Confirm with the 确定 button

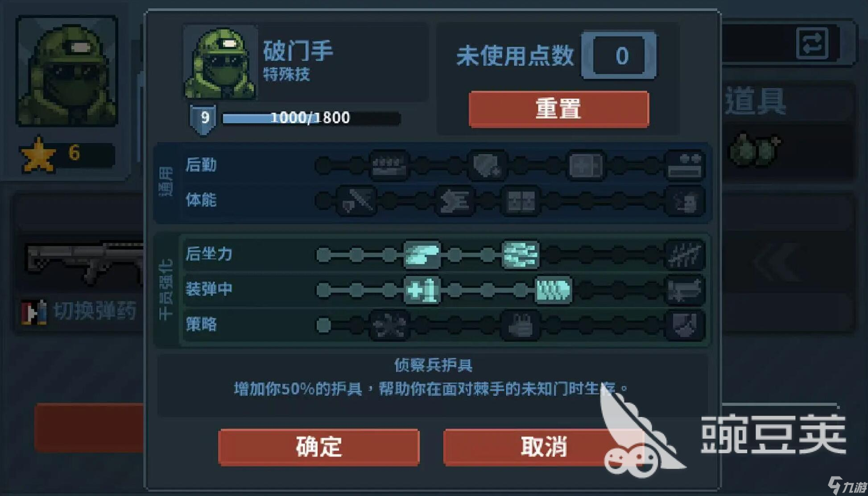319,447
